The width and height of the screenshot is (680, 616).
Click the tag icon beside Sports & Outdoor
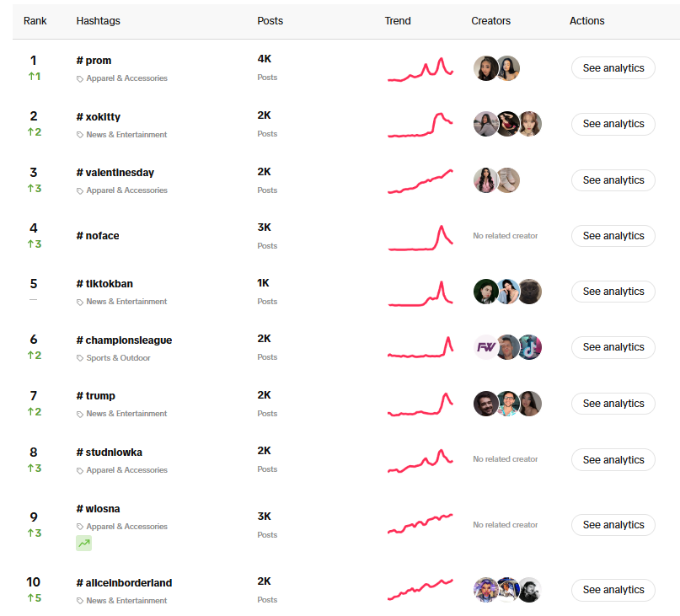[x=80, y=358]
